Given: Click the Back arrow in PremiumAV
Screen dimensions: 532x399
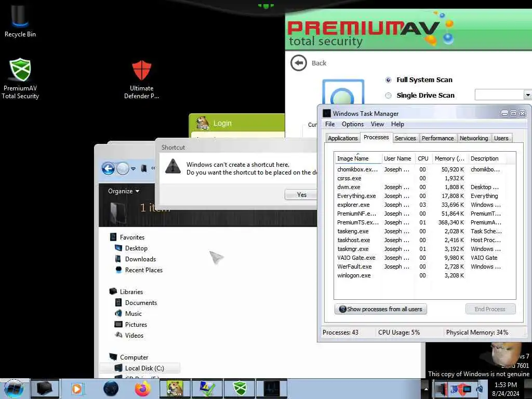Looking at the screenshot, I should [x=299, y=63].
